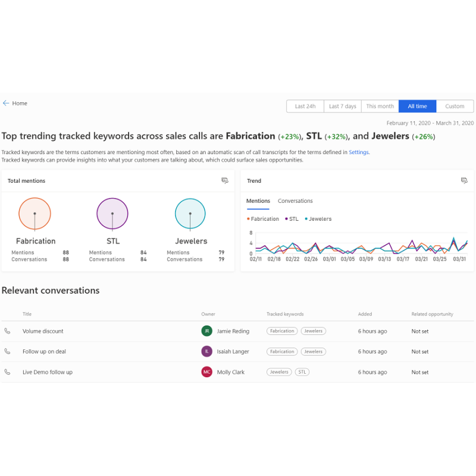Click Jamie Reding's JR avatar
The height and width of the screenshot is (476, 476).
pyautogui.click(x=206, y=331)
